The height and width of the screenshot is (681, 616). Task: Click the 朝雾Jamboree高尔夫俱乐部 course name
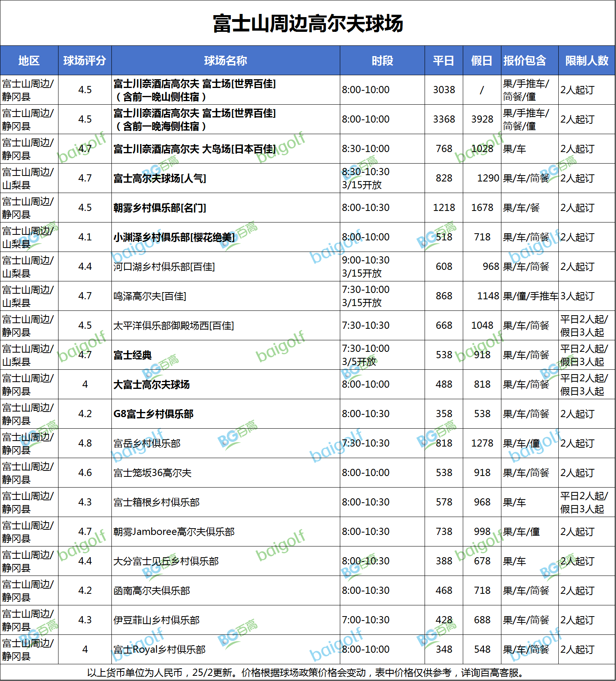[174, 532]
